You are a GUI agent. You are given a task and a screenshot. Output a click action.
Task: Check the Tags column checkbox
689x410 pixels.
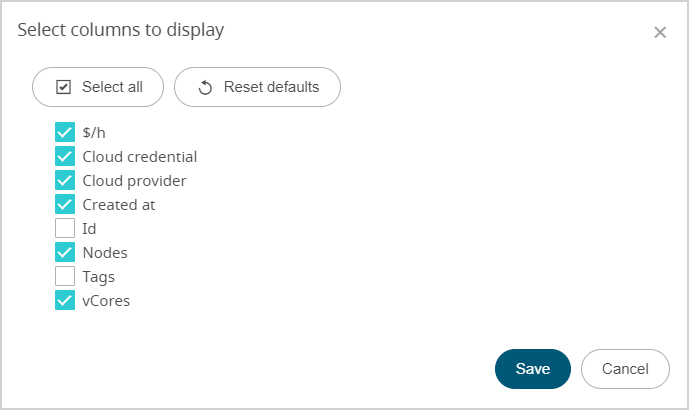point(65,277)
